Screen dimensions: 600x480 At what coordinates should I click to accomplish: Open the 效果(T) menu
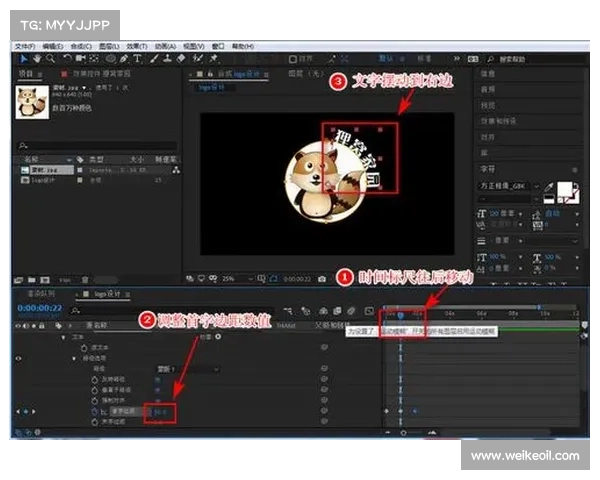tap(137, 46)
